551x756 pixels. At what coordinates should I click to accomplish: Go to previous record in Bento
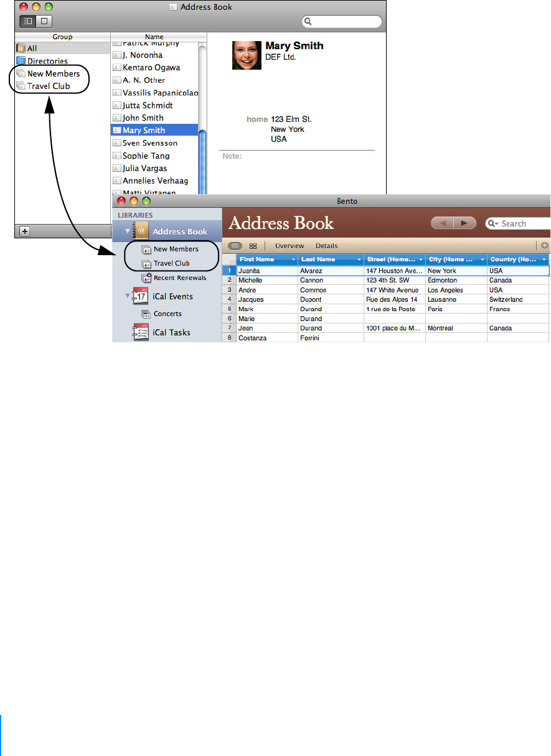[x=442, y=223]
